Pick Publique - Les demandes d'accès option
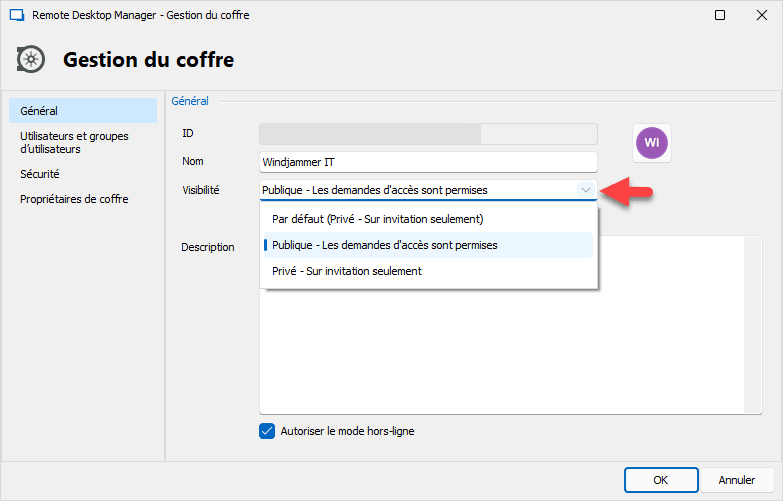This screenshot has height=501, width=783. click(384, 245)
